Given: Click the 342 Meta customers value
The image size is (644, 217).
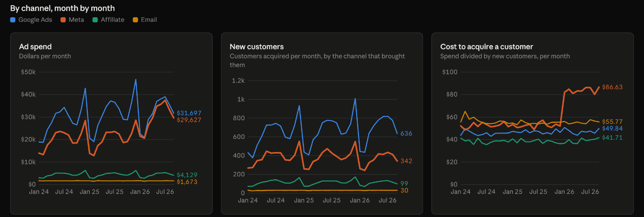Looking at the screenshot, I should [x=406, y=161].
